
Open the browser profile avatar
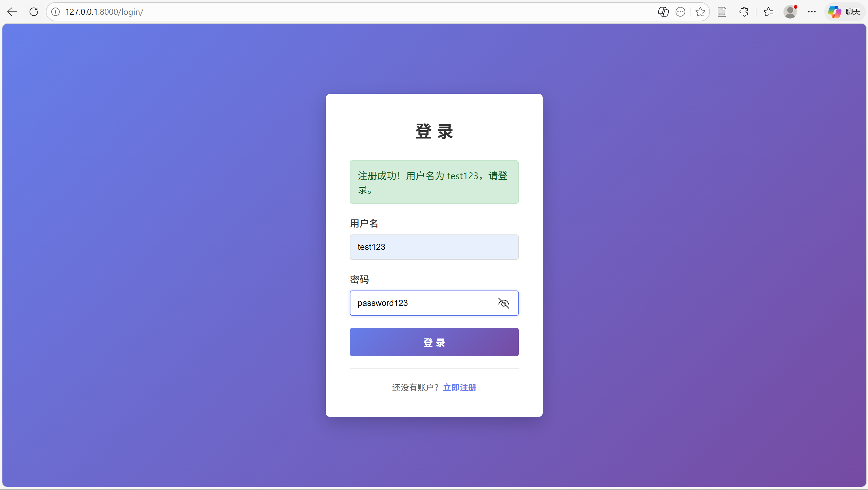[x=790, y=12]
